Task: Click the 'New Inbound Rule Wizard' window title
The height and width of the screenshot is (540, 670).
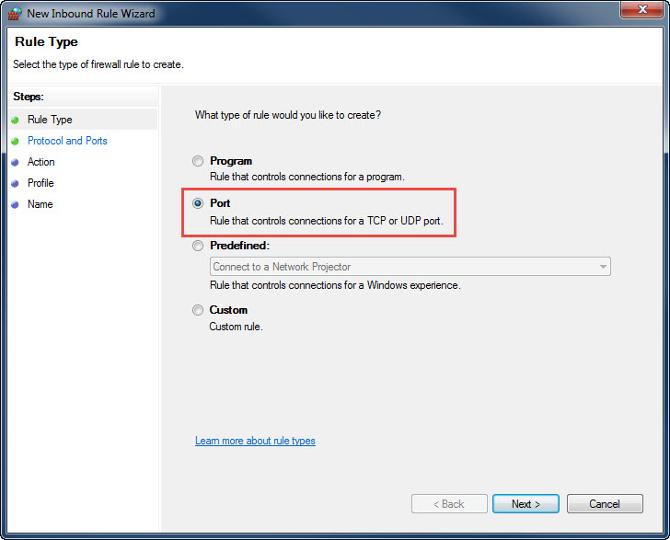Action: [91, 14]
